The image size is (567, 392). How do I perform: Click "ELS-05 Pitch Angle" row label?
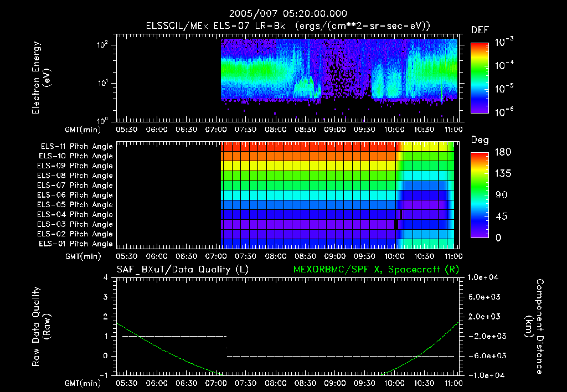coord(75,205)
